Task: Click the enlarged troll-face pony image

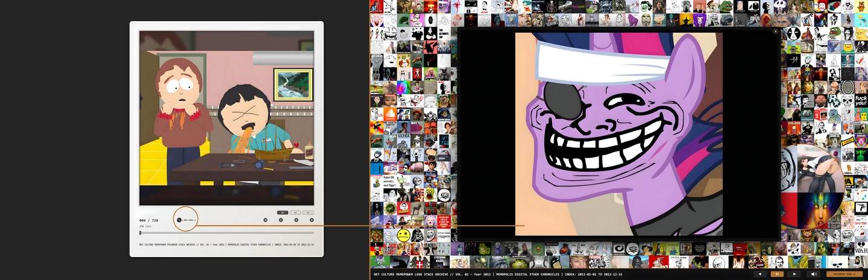Action: [618, 134]
